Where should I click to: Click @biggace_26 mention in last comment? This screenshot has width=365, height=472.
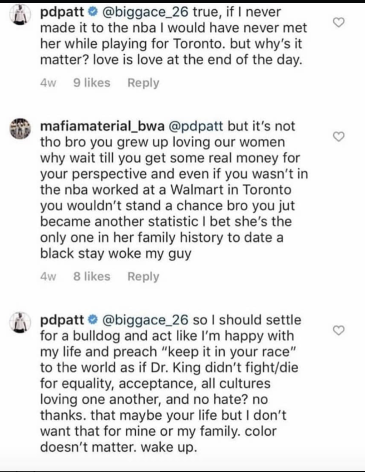click(x=144, y=320)
